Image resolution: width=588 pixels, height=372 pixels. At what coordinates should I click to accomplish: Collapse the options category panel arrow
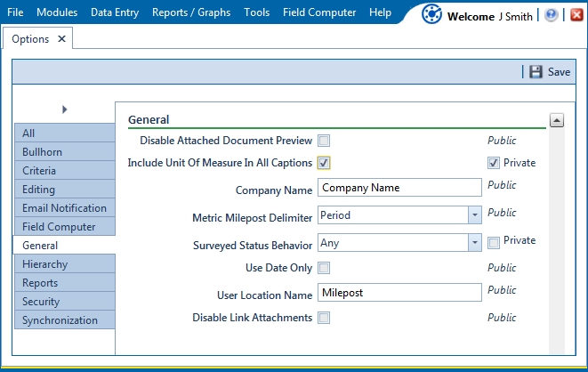tap(65, 109)
